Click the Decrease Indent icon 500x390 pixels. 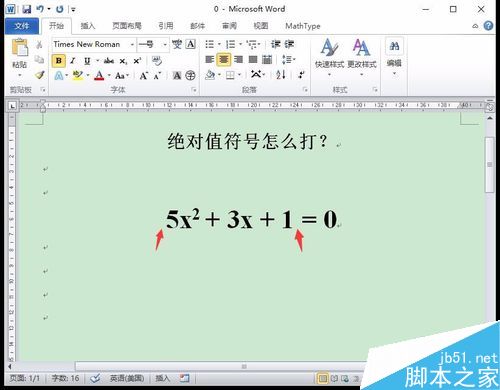click(x=276, y=44)
